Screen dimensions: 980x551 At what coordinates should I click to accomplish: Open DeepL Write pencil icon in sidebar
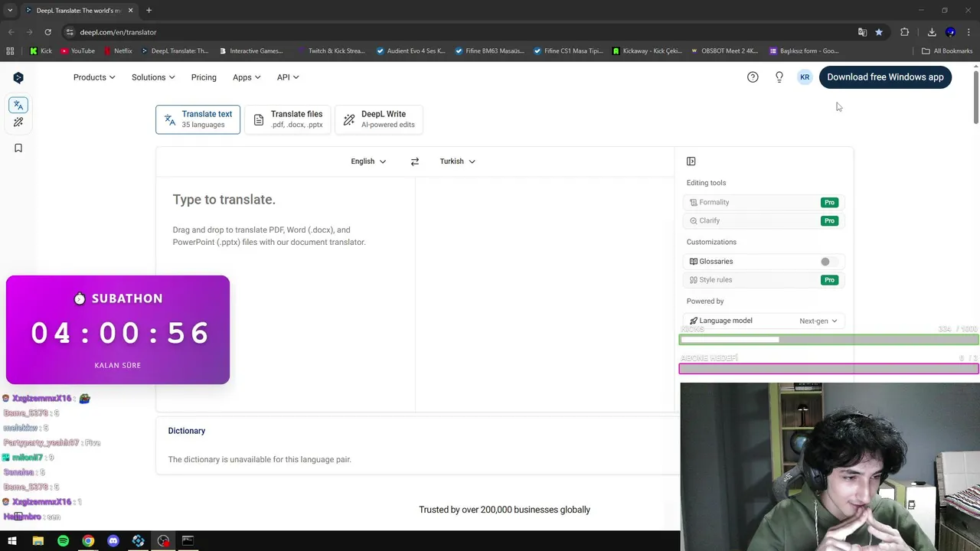pyautogui.click(x=18, y=122)
